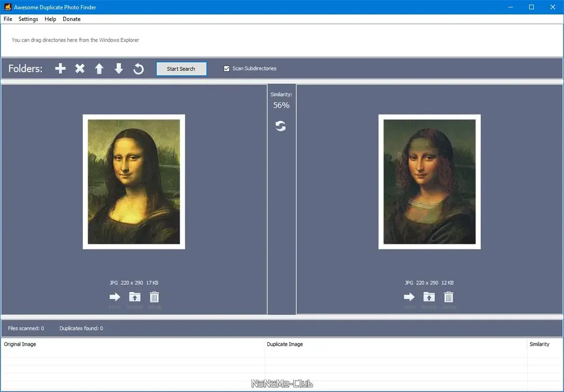Toggle the Scan Subdirectories checkbox

[x=227, y=68]
